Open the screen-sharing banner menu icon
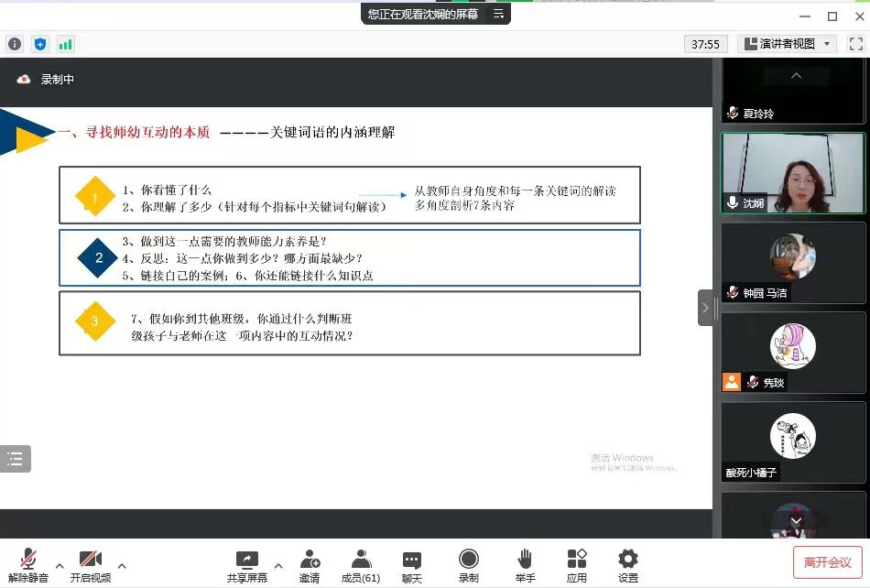This screenshot has width=870, height=588. point(499,15)
